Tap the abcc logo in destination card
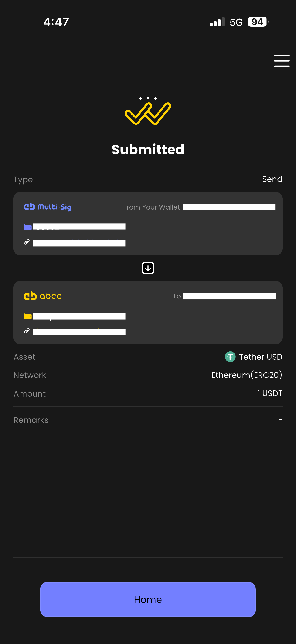Screen dimensions: 296x644 42,296
